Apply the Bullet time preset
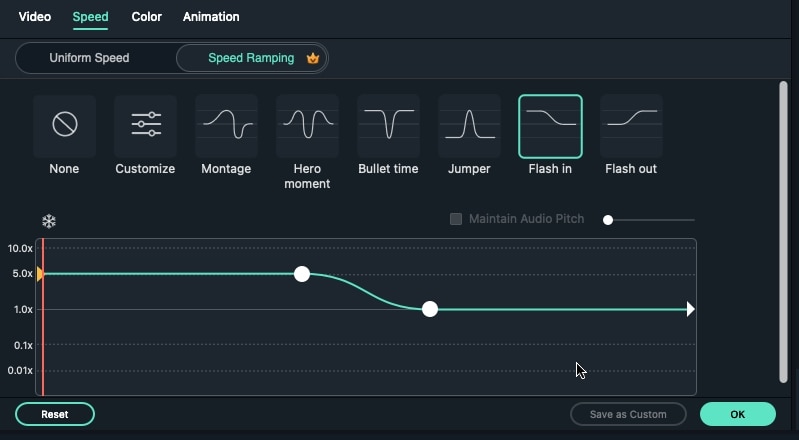This screenshot has width=799, height=440. (388, 126)
